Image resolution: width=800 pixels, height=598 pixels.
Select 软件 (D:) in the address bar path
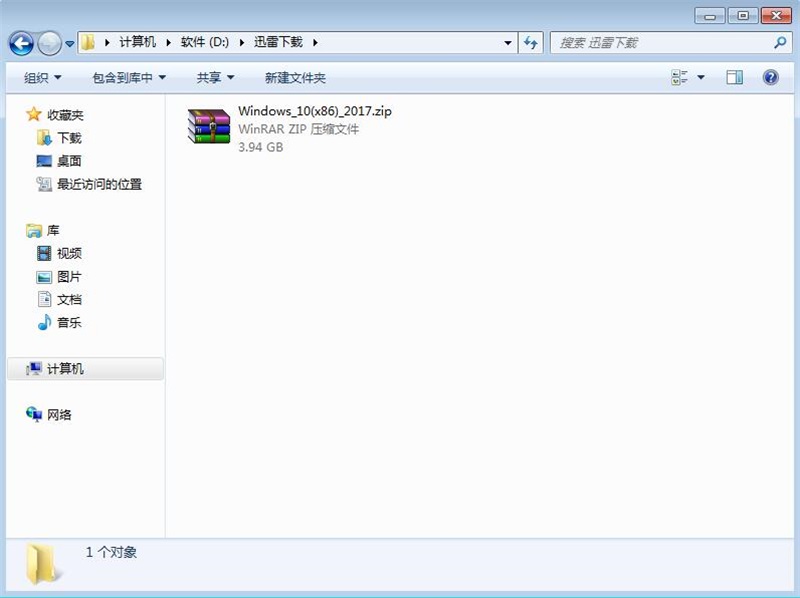[205, 42]
